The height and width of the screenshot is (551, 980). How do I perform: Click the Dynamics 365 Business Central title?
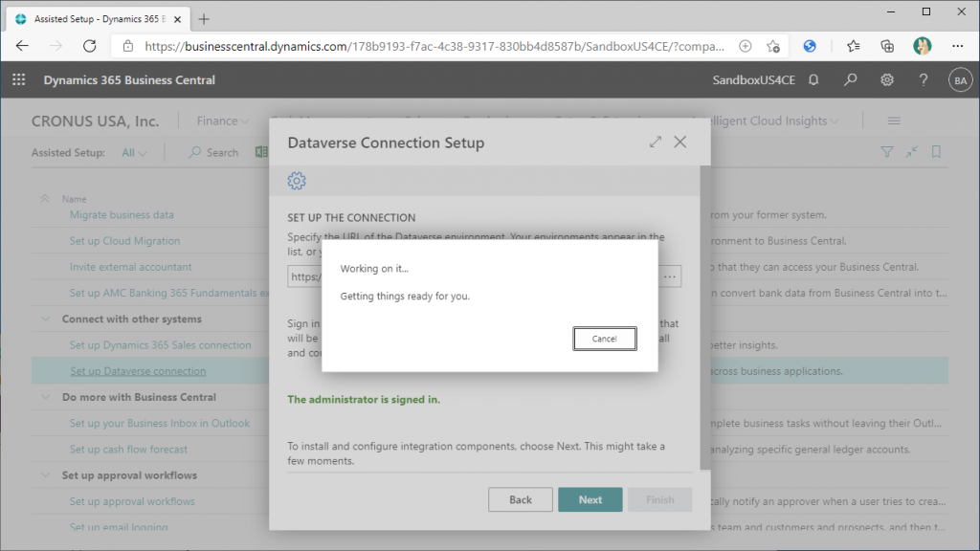pyautogui.click(x=129, y=80)
